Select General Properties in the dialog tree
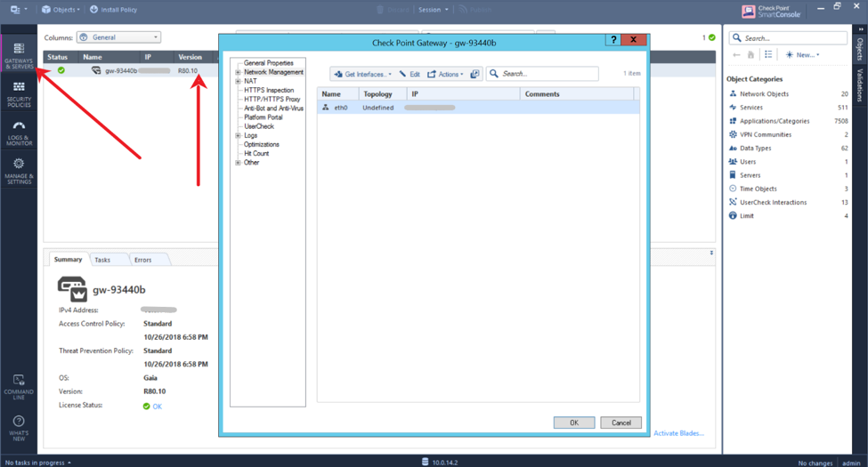Image resolution: width=868 pixels, height=467 pixels. [x=269, y=63]
